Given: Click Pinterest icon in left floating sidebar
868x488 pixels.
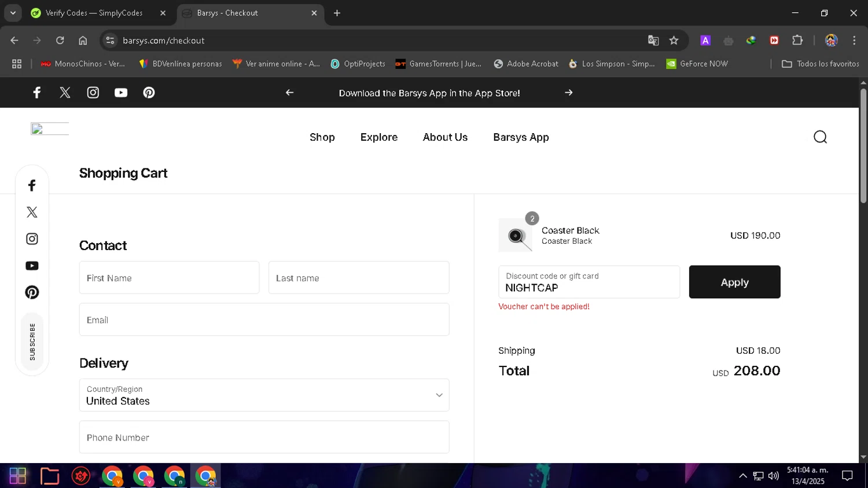Looking at the screenshot, I should pos(32,292).
